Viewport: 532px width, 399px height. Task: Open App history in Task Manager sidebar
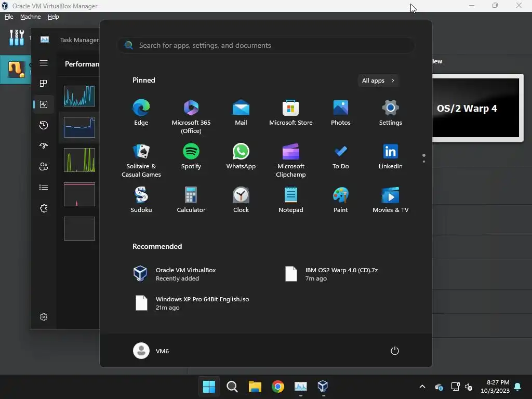point(44,125)
